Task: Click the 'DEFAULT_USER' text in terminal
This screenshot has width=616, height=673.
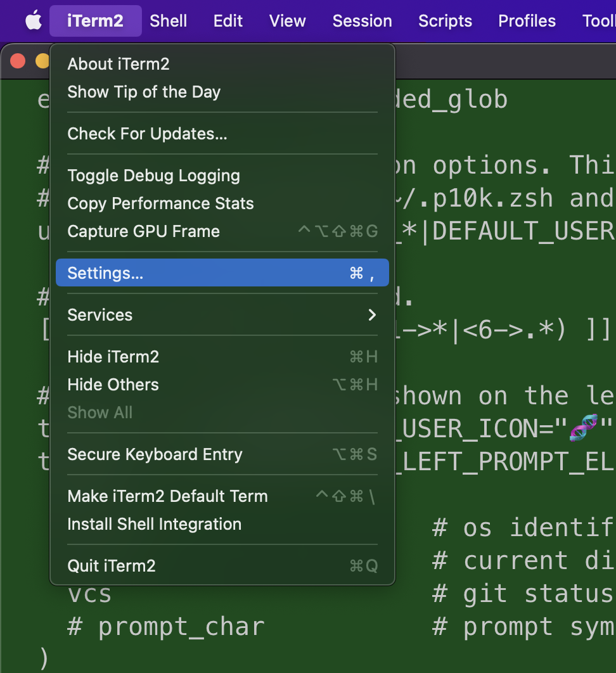Action: [523, 231]
